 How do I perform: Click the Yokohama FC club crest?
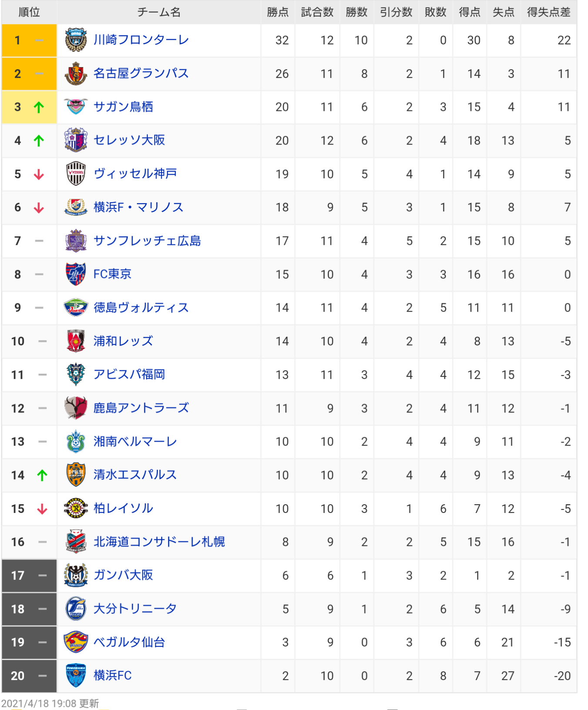(x=76, y=676)
